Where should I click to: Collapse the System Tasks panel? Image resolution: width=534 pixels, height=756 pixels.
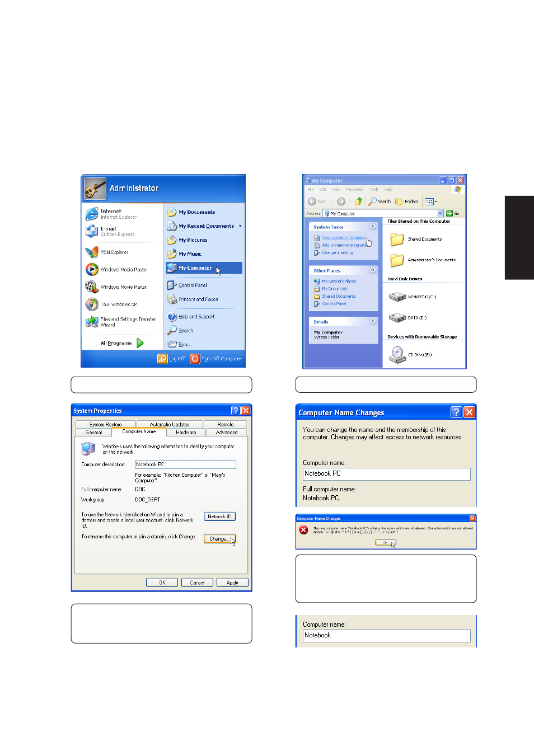tap(373, 227)
